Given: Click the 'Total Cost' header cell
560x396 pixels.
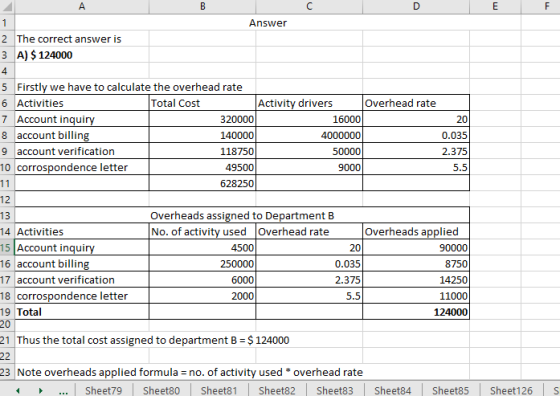Looking at the screenshot, I should [x=202, y=103].
